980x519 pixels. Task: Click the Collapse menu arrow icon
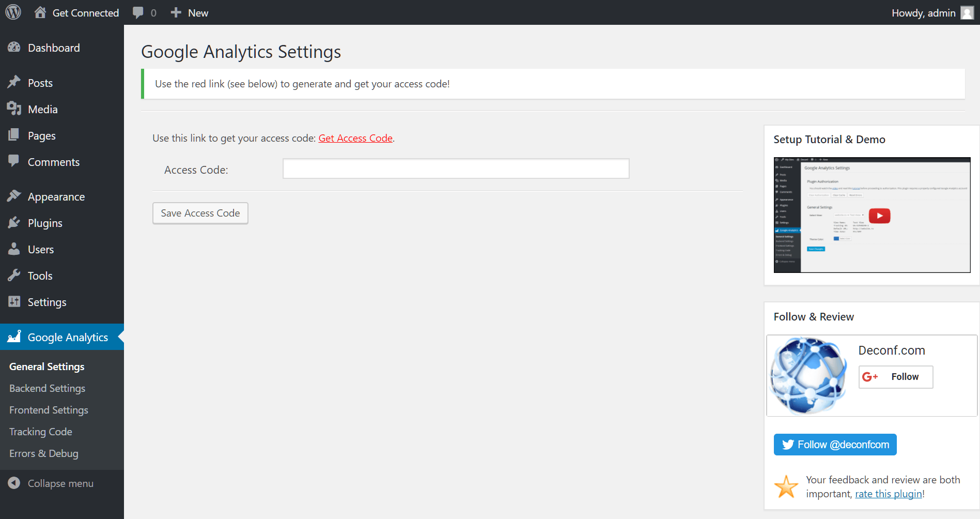click(x=14, y=483)
